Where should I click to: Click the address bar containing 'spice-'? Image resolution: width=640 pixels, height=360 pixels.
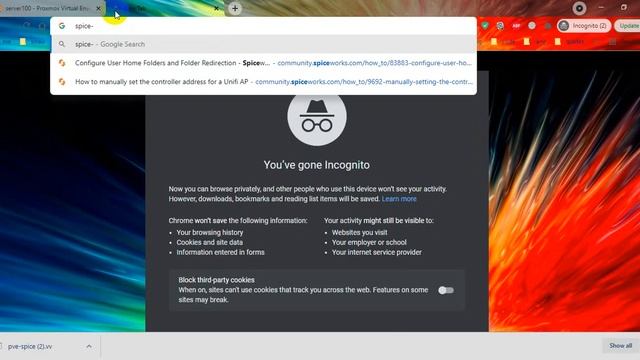pyautogui.click(x=263, y=26)
